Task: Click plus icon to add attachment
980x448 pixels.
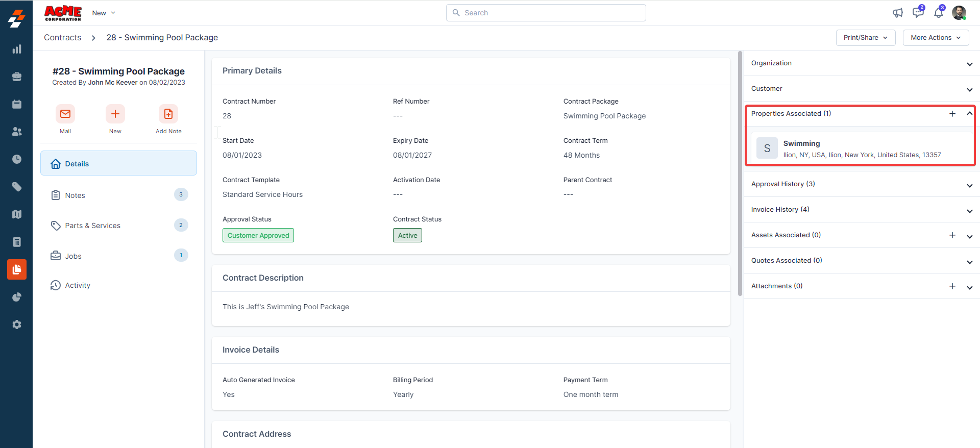Action: click(952, 286)
